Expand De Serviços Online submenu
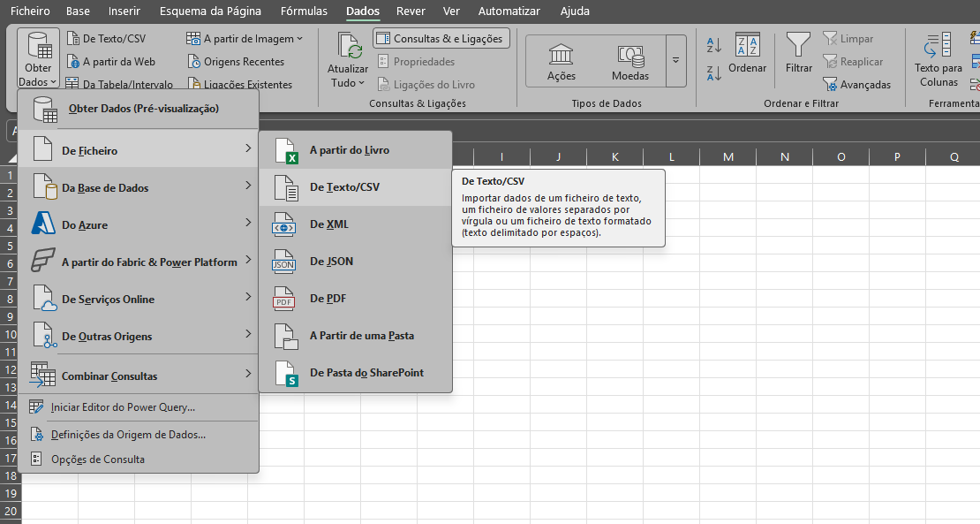The height and width of the screenshot is (524, 980). 138,299
